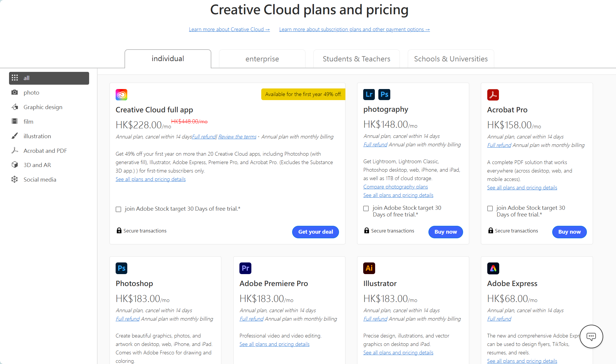Image resolution: width=616 pixels, height=364 pixels.
Task: Open pricing details in Illustrator card
Action: pyautogui.click(x=398, y=353)
